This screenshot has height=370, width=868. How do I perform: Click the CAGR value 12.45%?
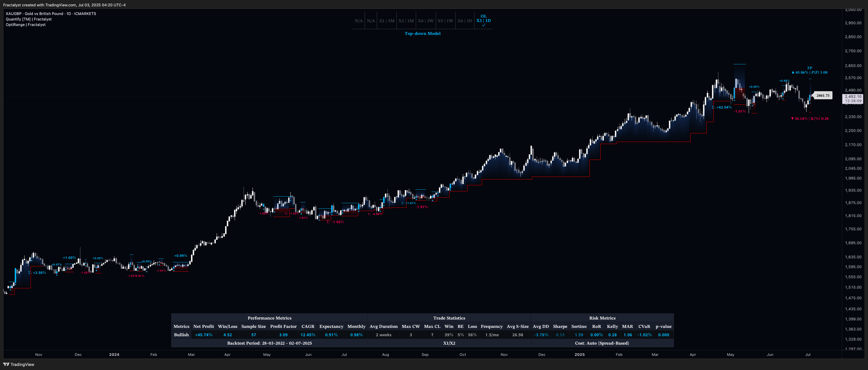coord(308,335)
